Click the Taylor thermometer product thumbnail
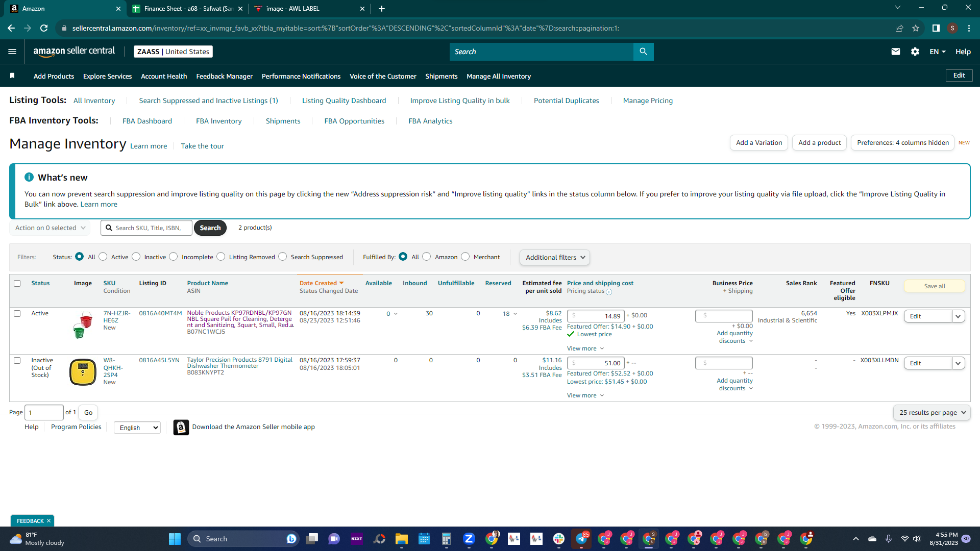This screenshot has width=980, height=551. [83, 372]
